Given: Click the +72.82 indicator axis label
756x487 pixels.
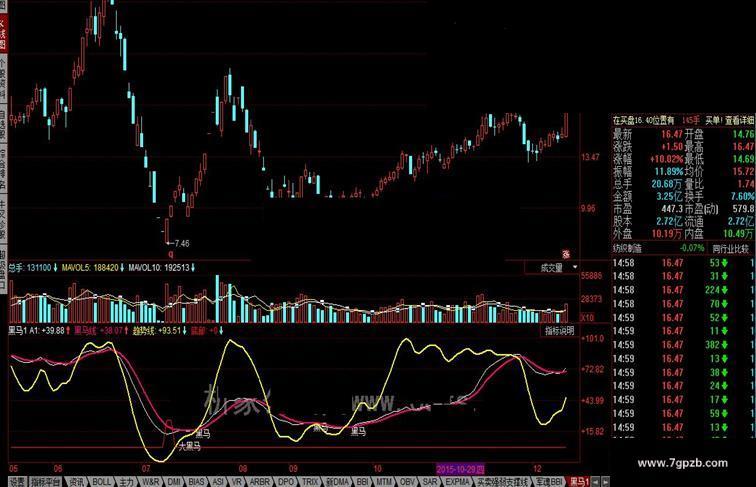Looking at the screenshot, I should click(x=593, y=369).
